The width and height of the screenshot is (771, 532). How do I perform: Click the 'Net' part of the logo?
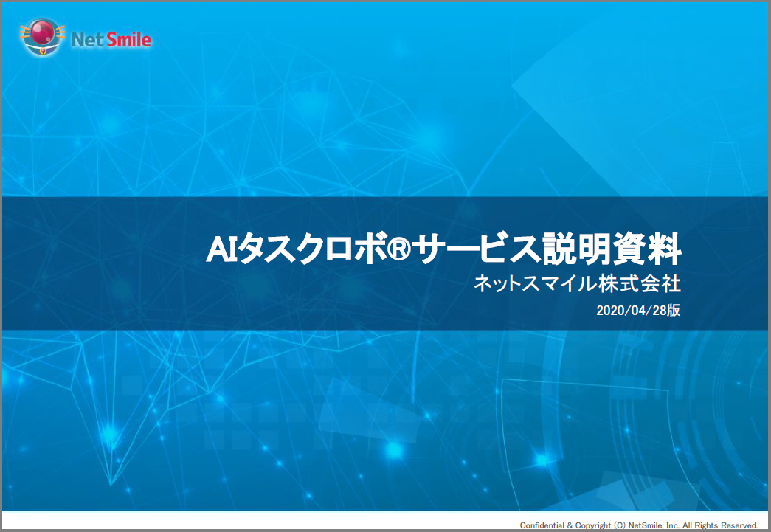pos(87,40)
